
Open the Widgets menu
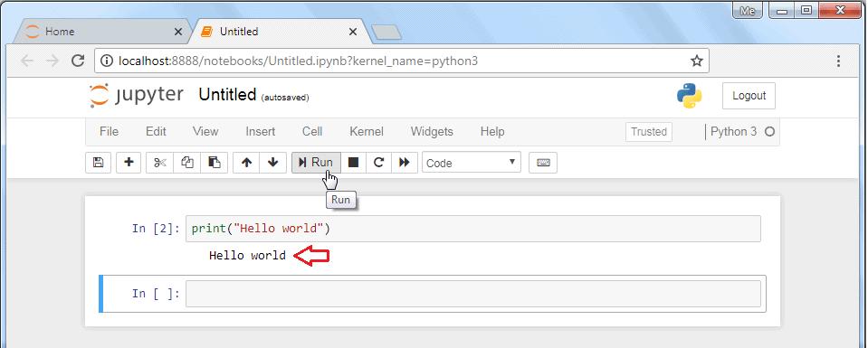[432, 132]
